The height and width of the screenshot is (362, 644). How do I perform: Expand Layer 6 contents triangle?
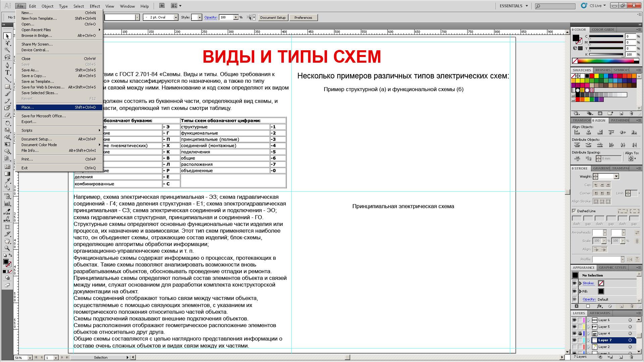coord(589,320)
